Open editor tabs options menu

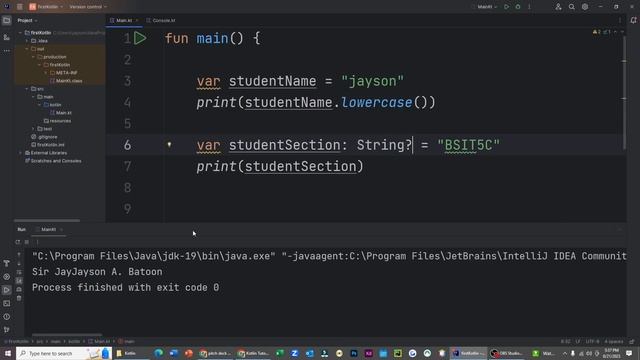tap(620, 20)
